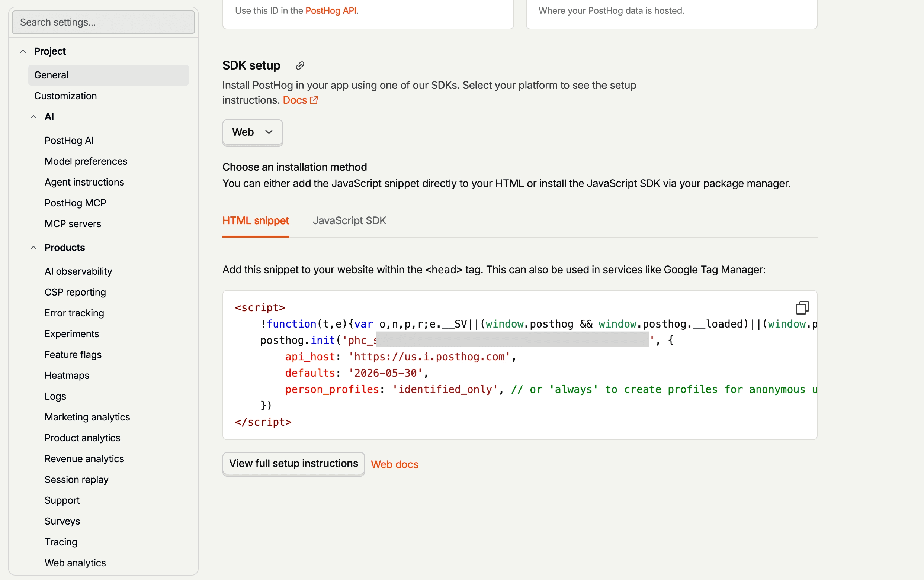
Task: Copy the HTML snippet code
Action: point(802,307)
